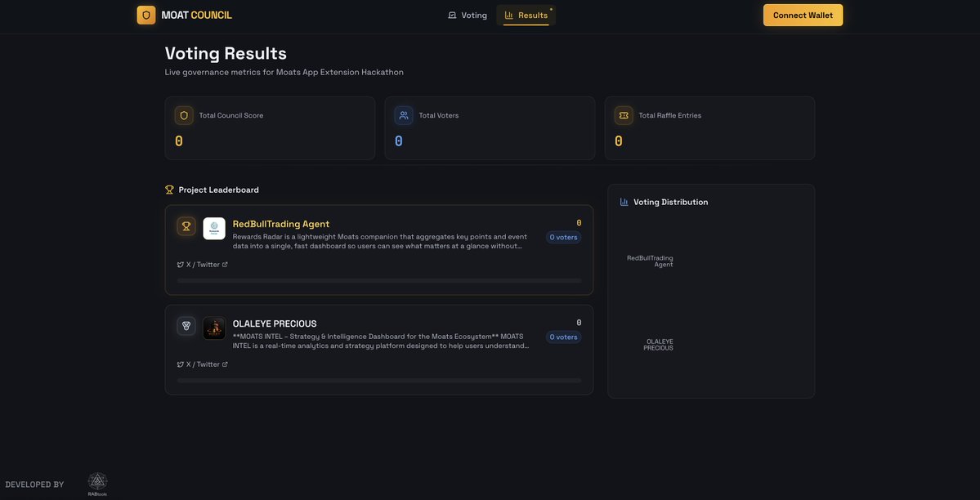Click the Voting Distribution bar chart icon
980x500 pixels.
coord(624,202)
